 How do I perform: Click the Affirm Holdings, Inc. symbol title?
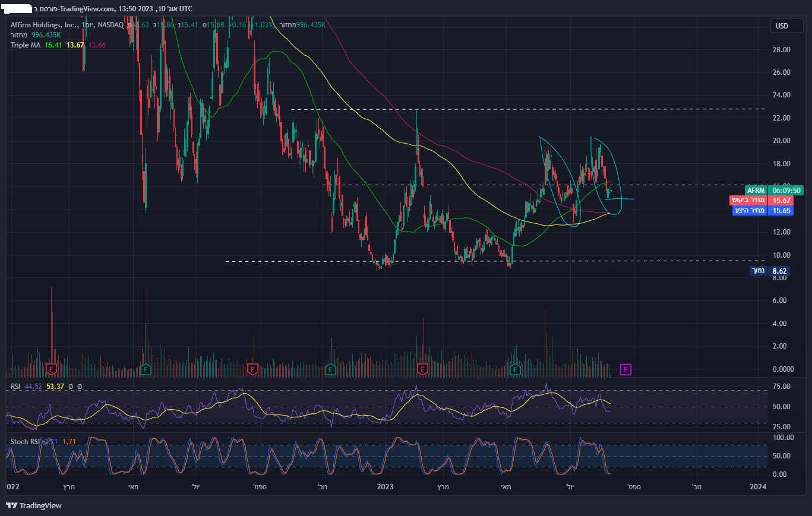coord(45,25)
